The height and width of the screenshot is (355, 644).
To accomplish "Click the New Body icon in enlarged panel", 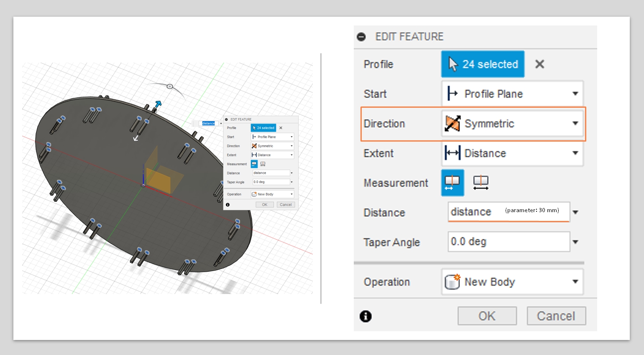I will coord(452,282).
